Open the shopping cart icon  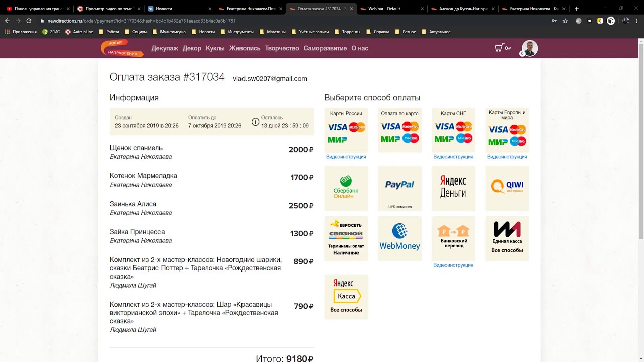coord(499,48)
